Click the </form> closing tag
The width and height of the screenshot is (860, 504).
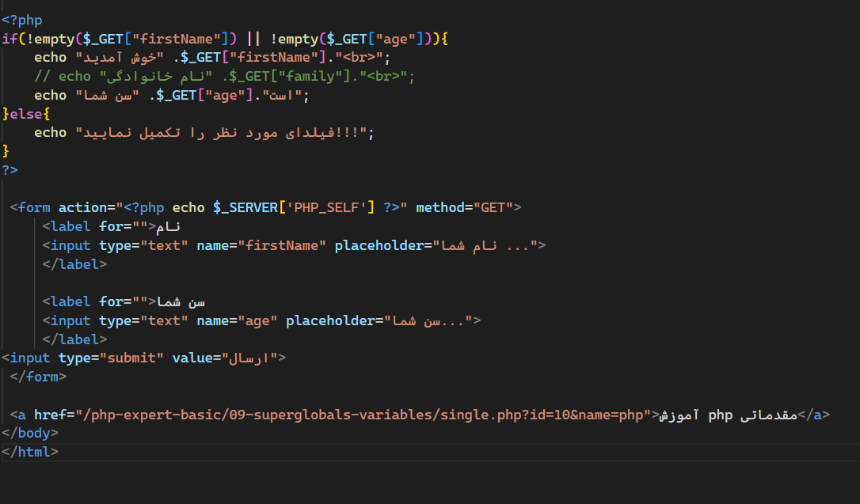tap(38, 377)
